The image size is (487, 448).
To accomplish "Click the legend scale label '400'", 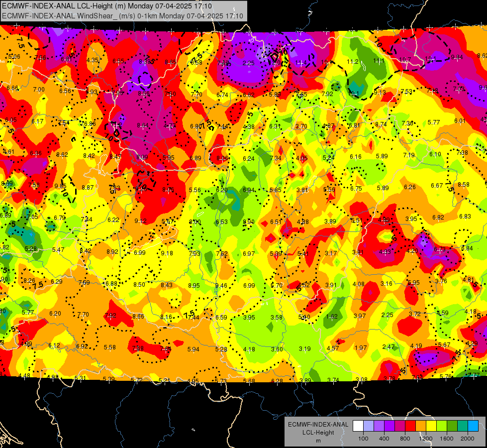I will [384, 439].
